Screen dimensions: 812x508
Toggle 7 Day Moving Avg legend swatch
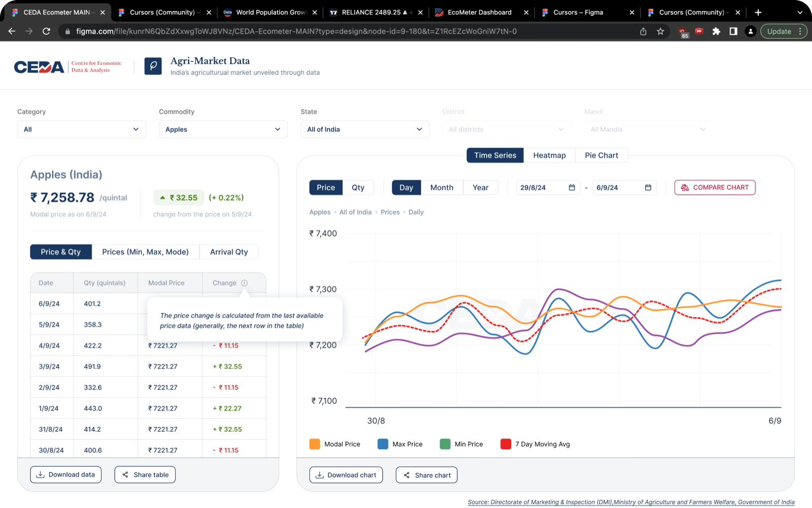[x=505, y=444]
